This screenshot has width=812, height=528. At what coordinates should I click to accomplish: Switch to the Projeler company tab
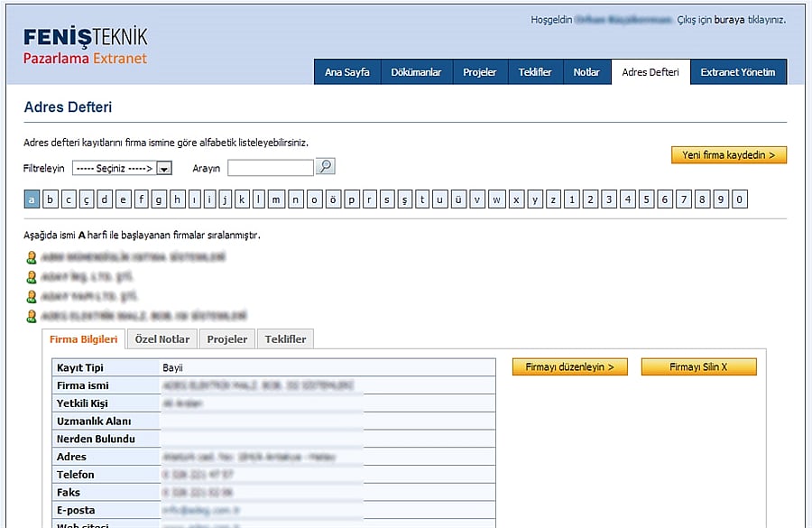pos(226,339)
